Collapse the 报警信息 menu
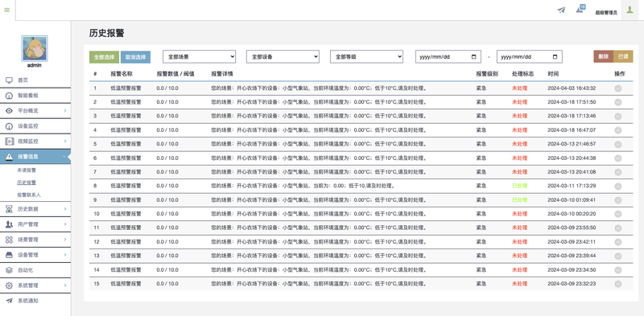This screenshot has height=316, width=644. 35,157
